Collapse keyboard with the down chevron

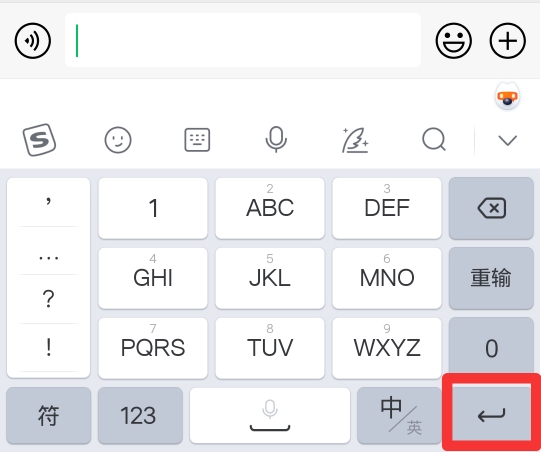pos(508,140)
